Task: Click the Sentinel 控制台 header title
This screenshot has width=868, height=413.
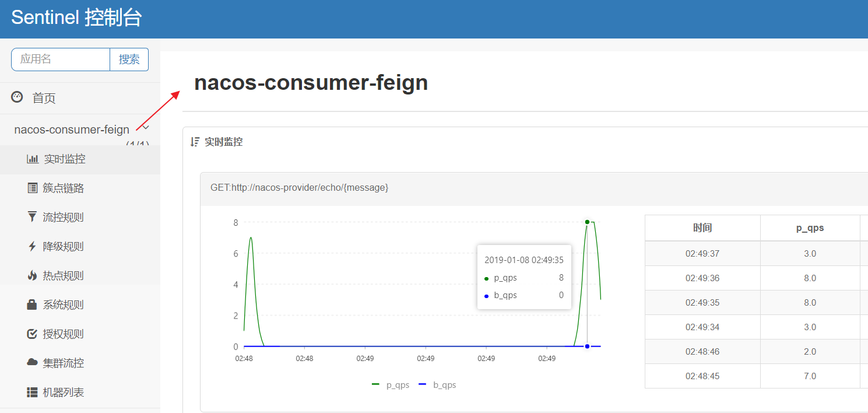Action: 76,17
